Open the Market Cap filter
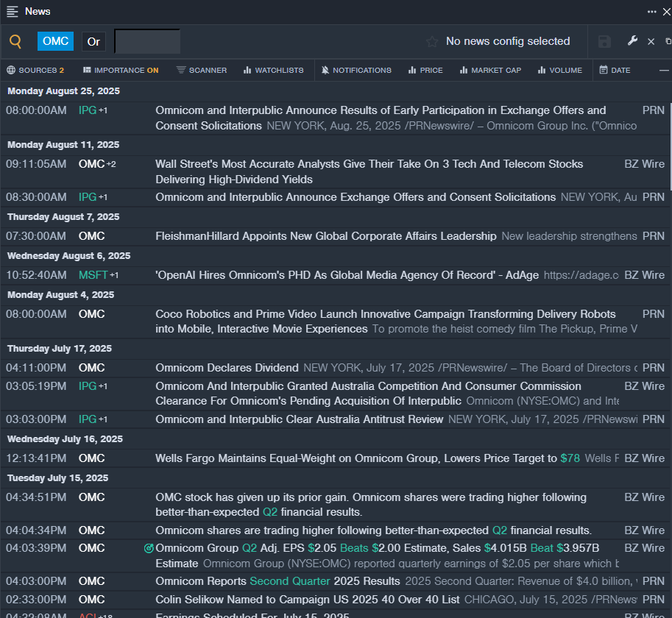The image size is (672, 618). 490,70
